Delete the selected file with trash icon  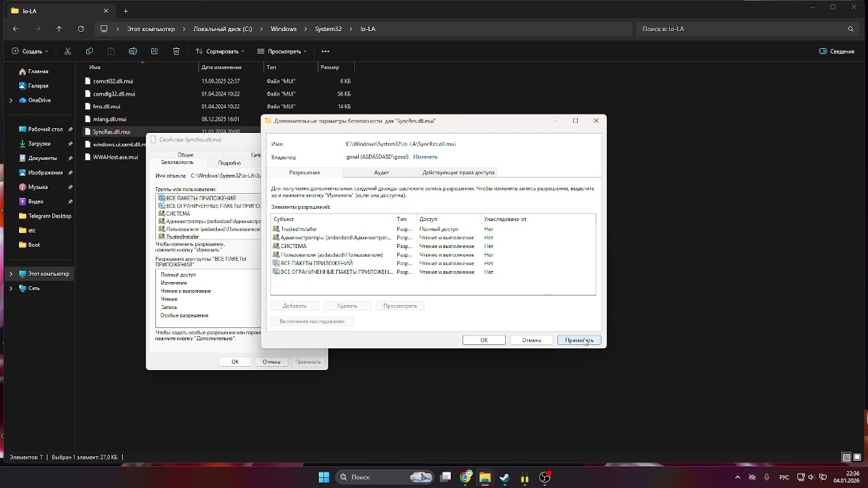point(176,51)
